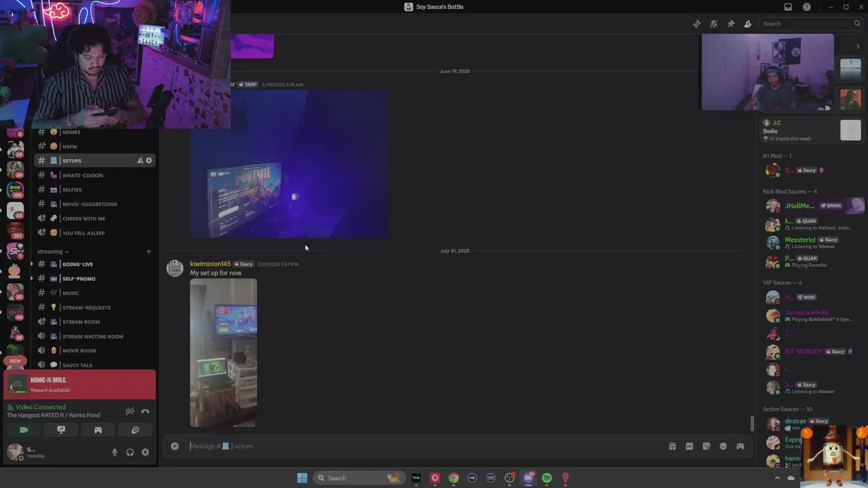Click plus icon to create channel in streaming
Image resolution: width=868 pixels, height=488 pixels.
coord(149,251)
